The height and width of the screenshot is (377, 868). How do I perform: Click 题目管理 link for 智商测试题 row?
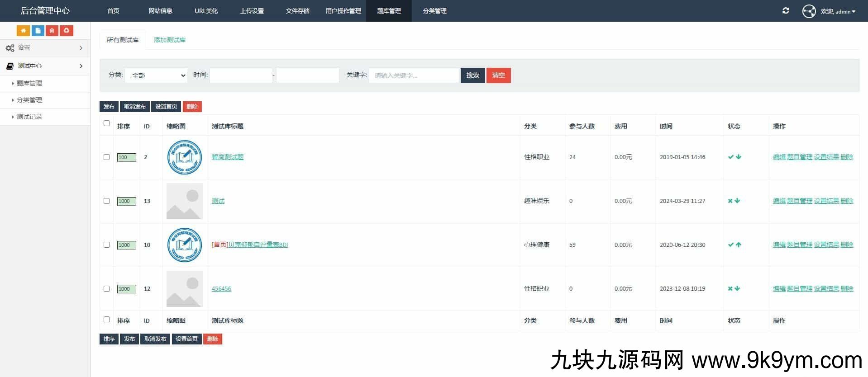pos(799,157)
